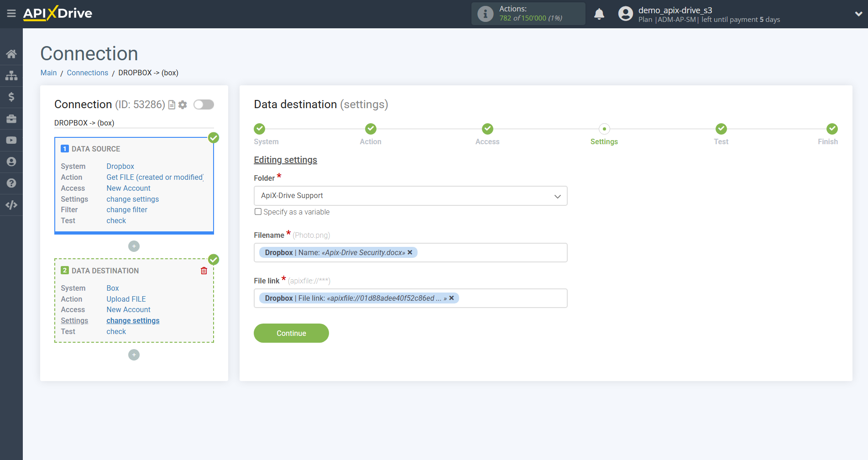Go to the Test step in the wizard
The image size is (868, 460).
[x=721, y=129]
